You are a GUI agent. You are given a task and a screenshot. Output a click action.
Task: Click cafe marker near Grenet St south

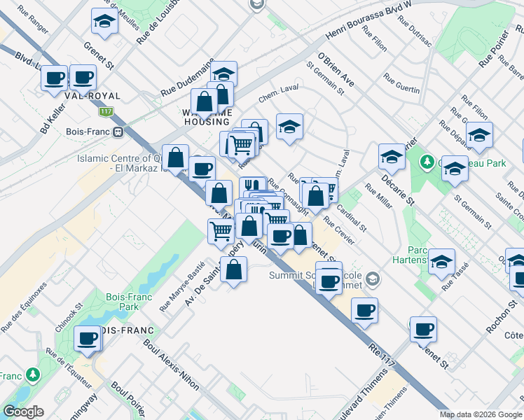point(423,330)
